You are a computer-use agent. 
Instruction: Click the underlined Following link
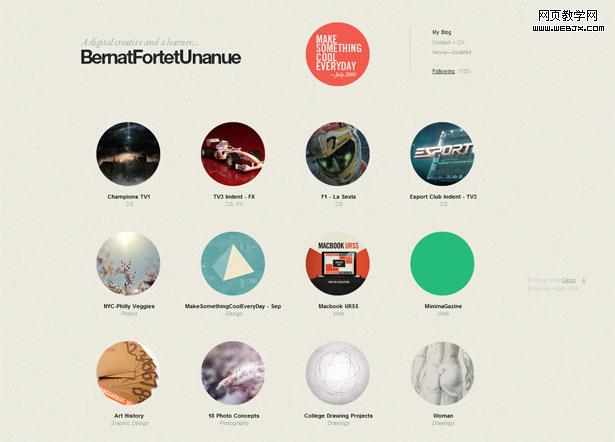444,71
